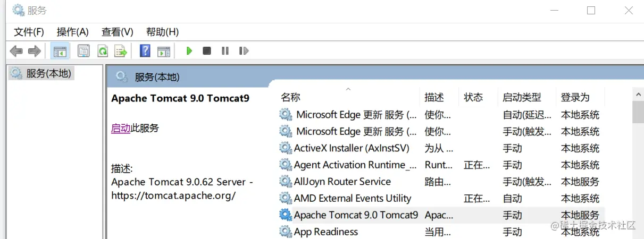Click gear icon of ActiveX Installer row

pyautogui.click(x=286, y=148)
